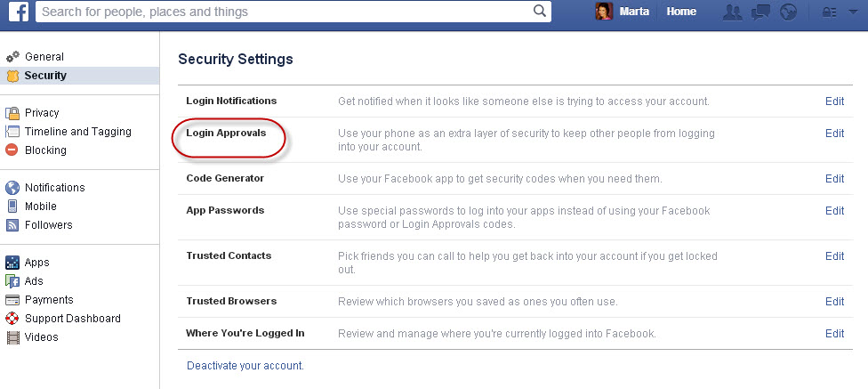
Task: Open Timeline and Tagging settings
Action: pos(77,132)
